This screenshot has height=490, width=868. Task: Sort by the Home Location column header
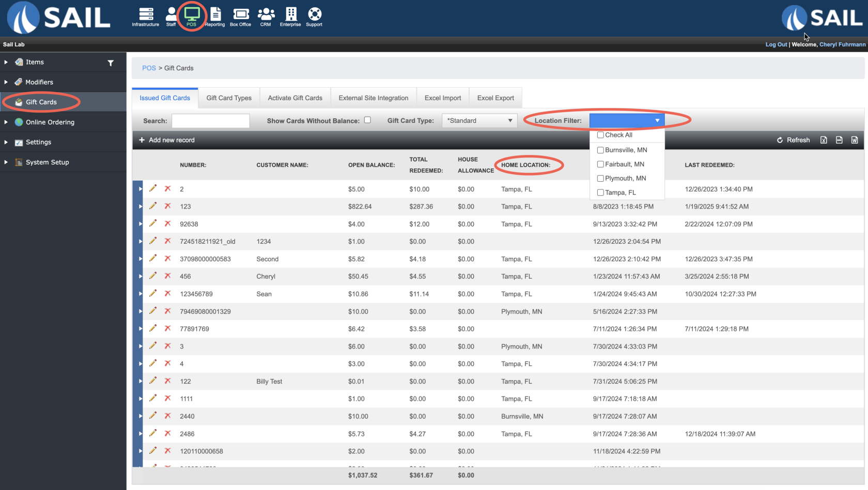pos(525,165)
